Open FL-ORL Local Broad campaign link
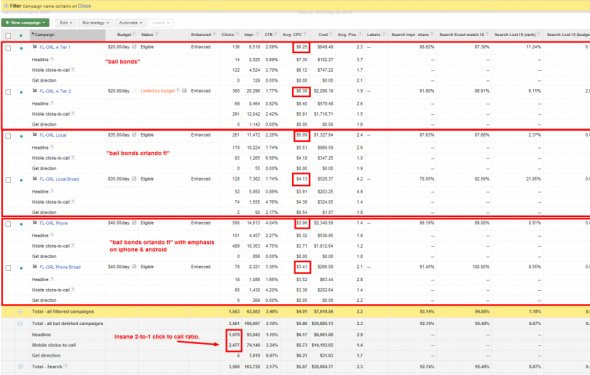590x375 pixels. click(59, 179)
